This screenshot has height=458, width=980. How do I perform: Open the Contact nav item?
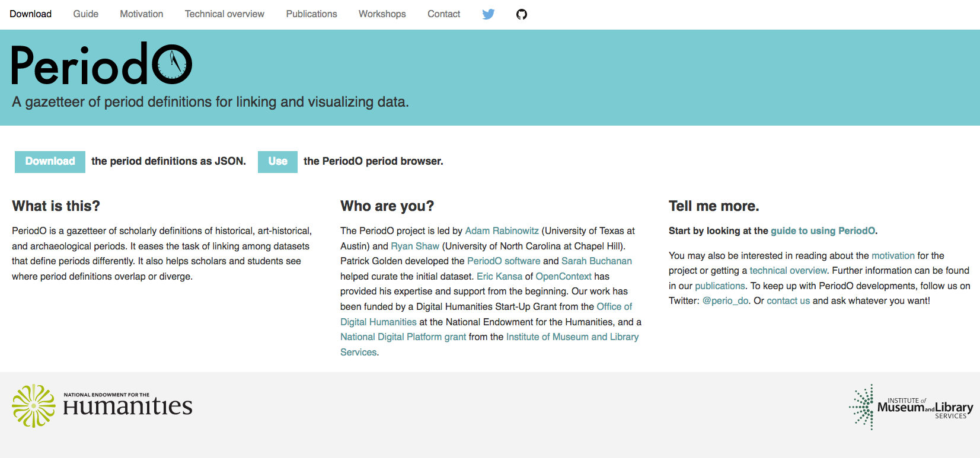point(444,14)
